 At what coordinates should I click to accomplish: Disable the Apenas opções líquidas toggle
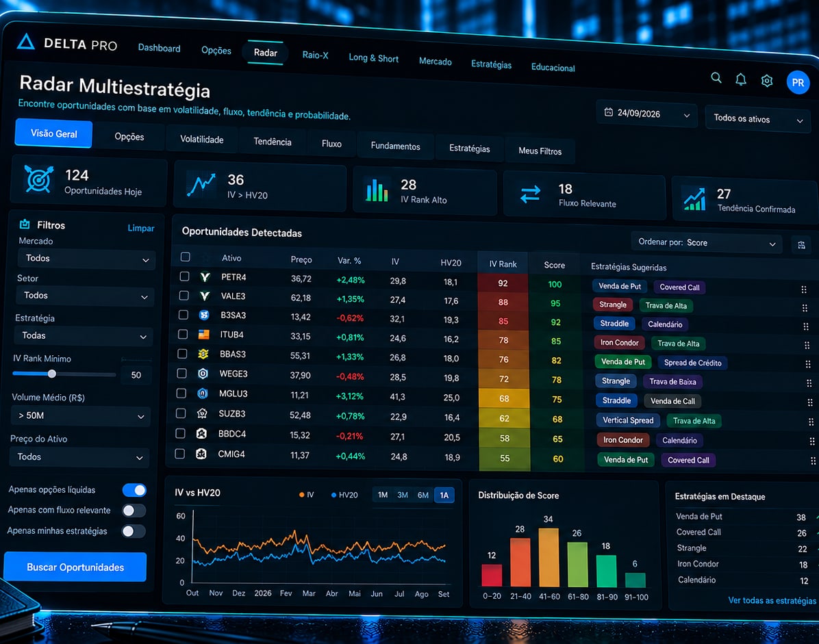coord(134,490)
